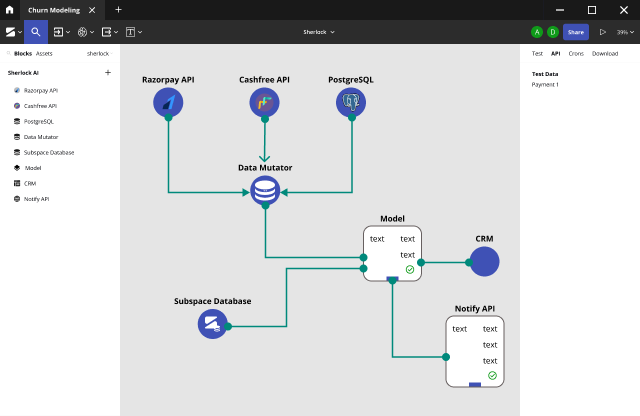Click the Sherlock AI section header
640x416 pixels.
(23, 73)
